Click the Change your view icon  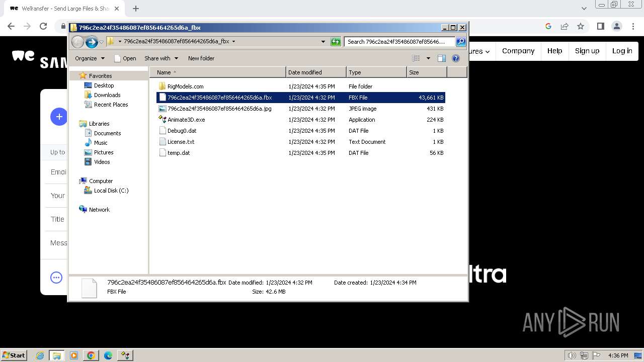click(416, 58)
